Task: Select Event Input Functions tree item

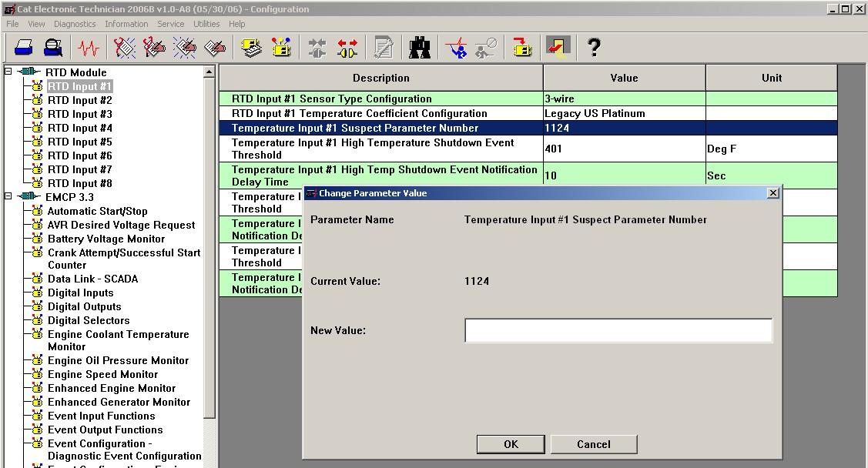Action: point(102,416)
